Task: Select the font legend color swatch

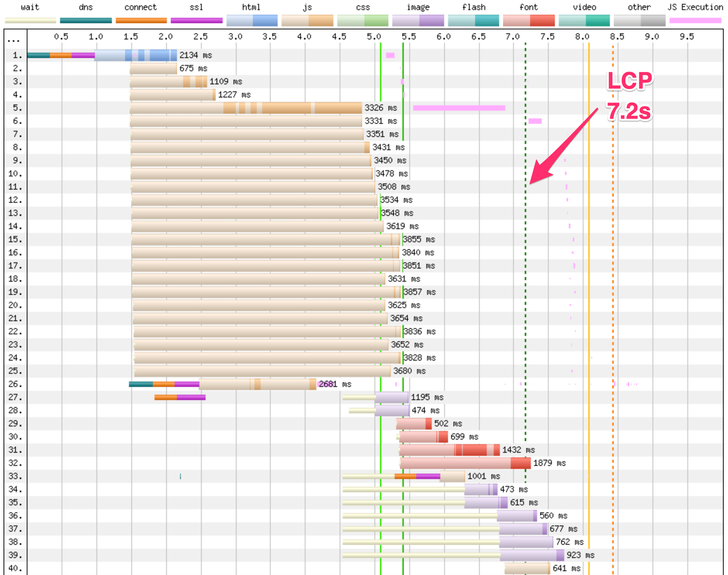Action: (x=529, y=21)
